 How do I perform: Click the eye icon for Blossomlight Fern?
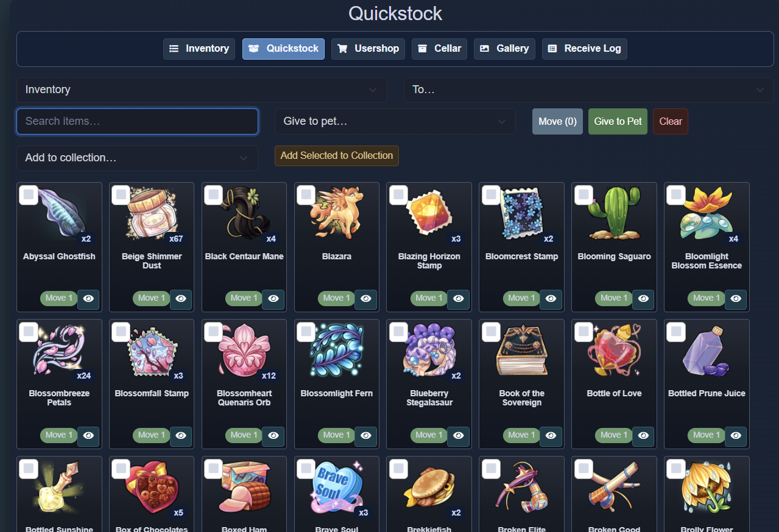pos(365,435)
